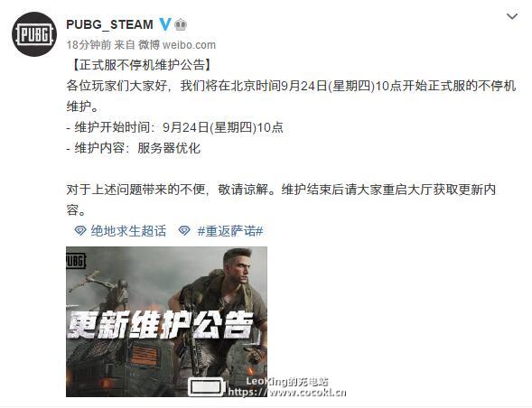
Task: Click the crown membership icon beside username
Action: click(181, 24)
